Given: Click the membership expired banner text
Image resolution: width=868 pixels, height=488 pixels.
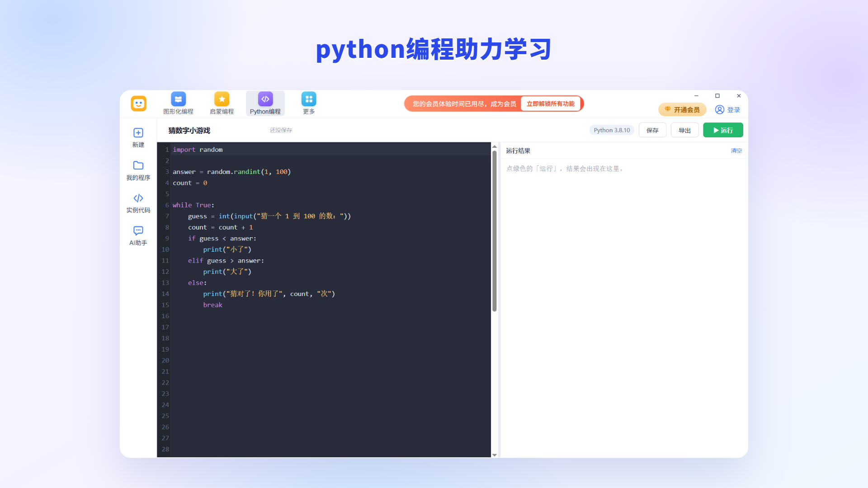Looking at the screenshot, I should (464, 104).
